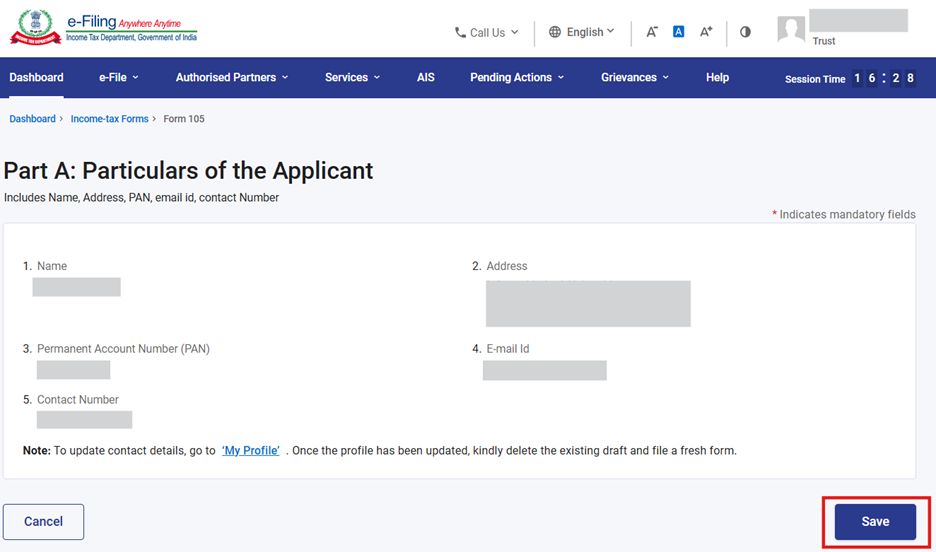
Task: Open the Pending Actions menu
Action: pyautogui.click(x=517, y=77)
